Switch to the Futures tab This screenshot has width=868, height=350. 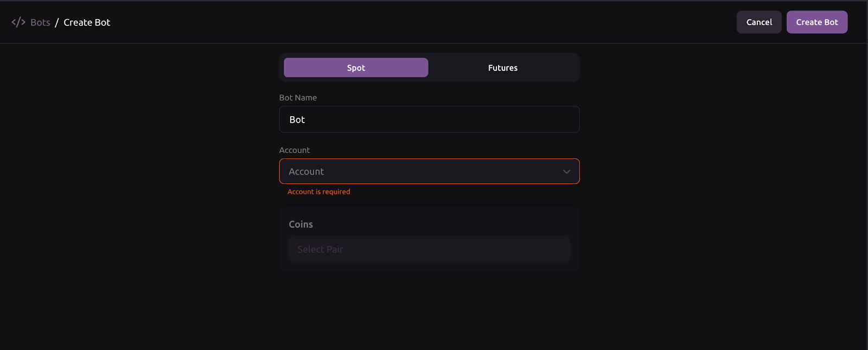503,68
